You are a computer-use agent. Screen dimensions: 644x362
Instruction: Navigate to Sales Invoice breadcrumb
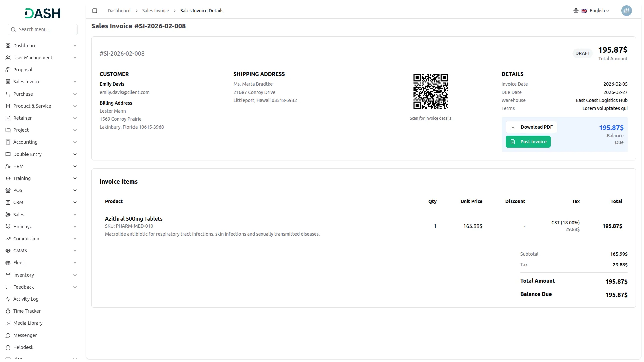click(155, 11)
